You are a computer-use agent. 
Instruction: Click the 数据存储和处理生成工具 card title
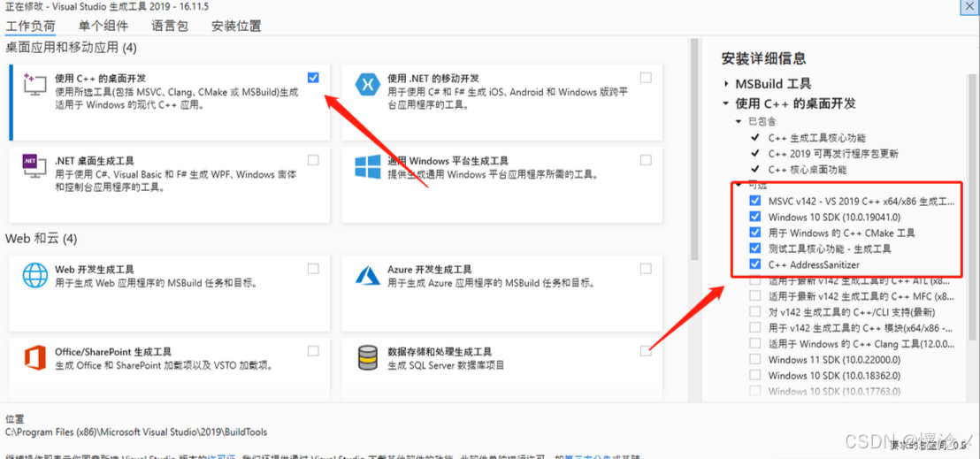tap(440, 351)
